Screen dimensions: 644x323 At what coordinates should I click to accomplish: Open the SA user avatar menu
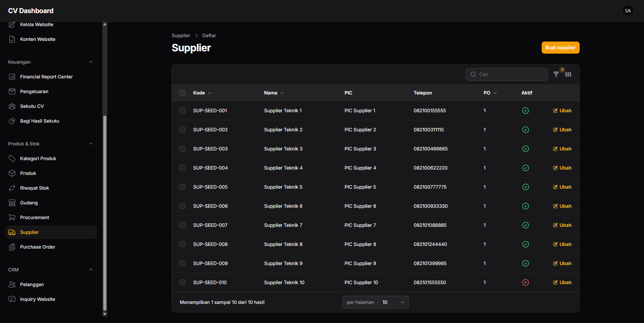click(628, 11)
